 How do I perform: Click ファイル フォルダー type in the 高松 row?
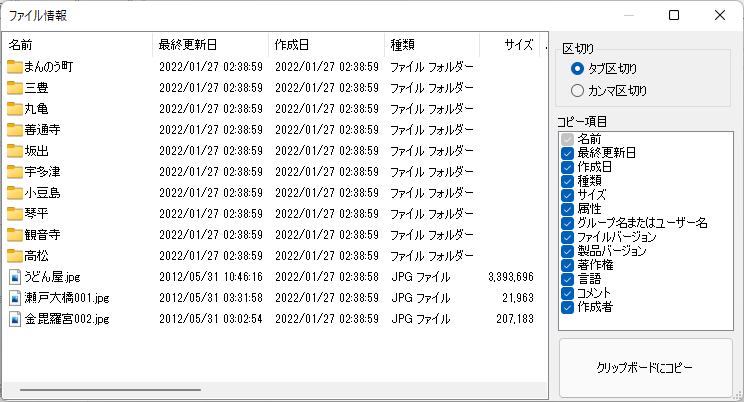tap(432, 256)
